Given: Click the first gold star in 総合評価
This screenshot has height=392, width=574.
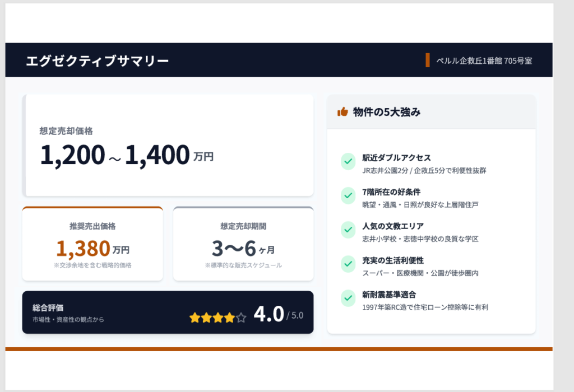Looking at the screenshot, I should [195, 318].
